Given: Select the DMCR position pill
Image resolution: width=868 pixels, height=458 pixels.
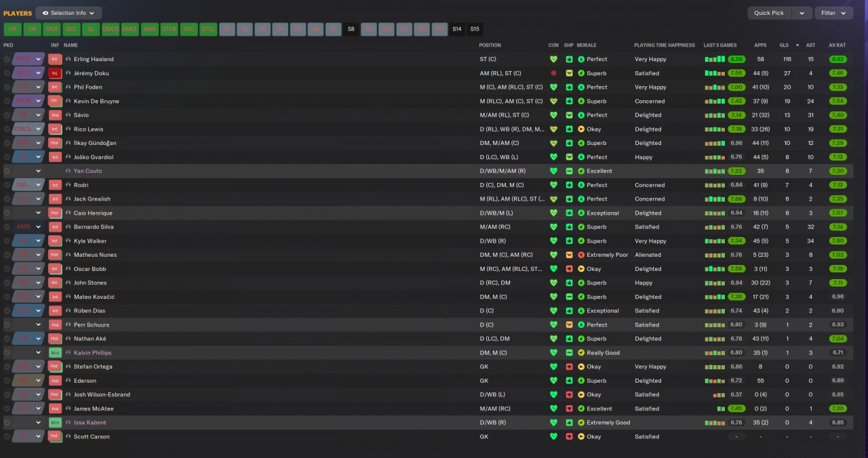Looking at the screenshot, I should coord(111,29).
